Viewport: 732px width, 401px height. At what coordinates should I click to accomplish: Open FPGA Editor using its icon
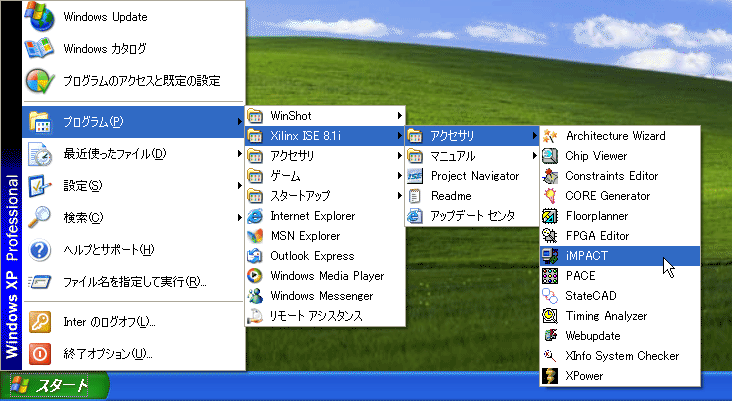tap(549, 236)
